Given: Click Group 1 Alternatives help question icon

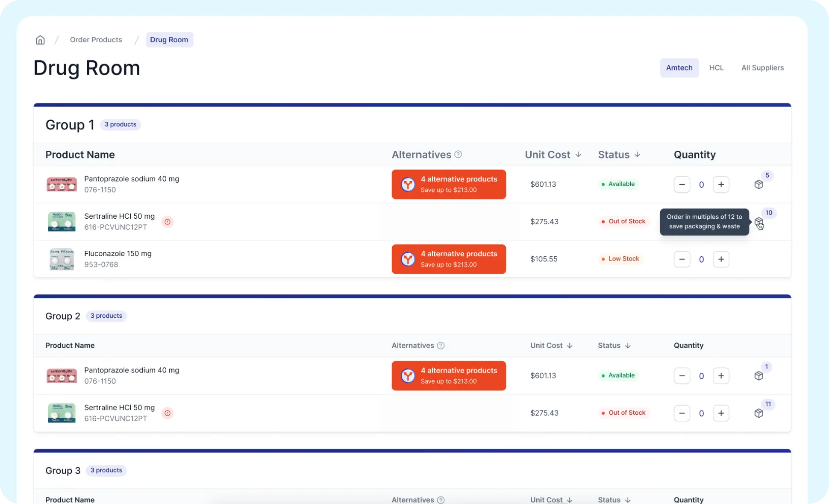Looking at the screenshot, I should (458, 154).
